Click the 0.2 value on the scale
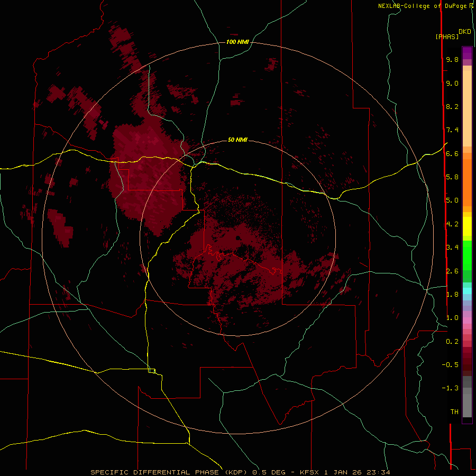 tap(452, 342)
